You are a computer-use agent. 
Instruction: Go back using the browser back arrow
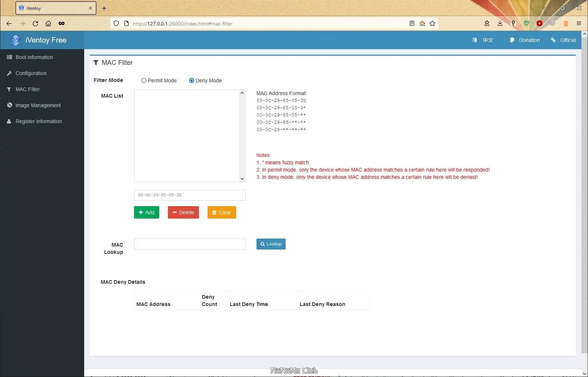9,24
